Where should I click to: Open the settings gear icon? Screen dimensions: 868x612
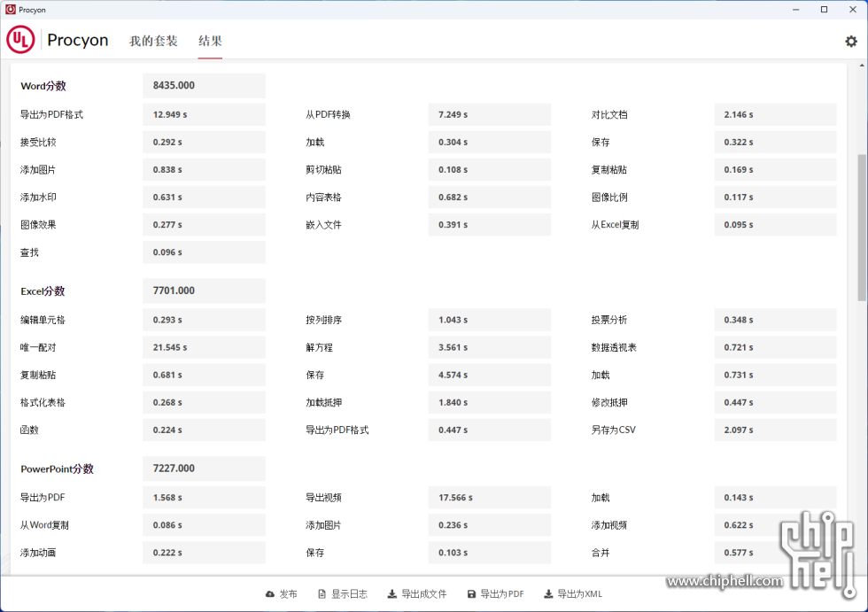coord(851,41)
